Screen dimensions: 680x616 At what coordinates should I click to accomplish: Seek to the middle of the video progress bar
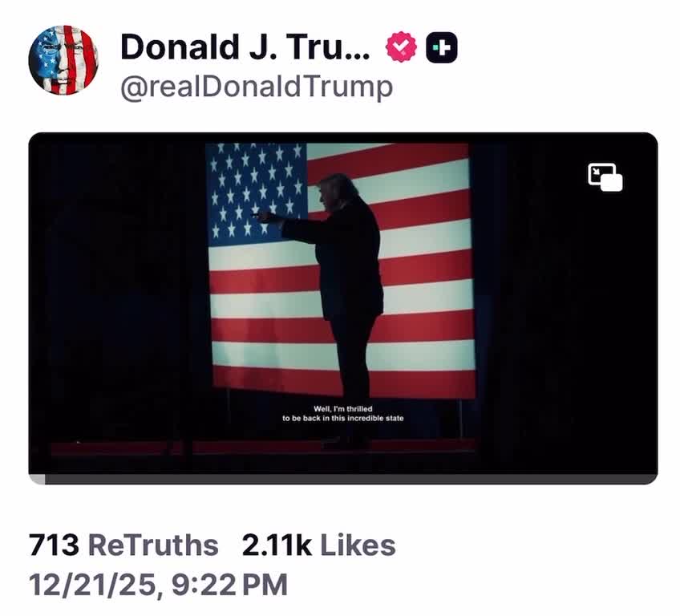[343, 480]
